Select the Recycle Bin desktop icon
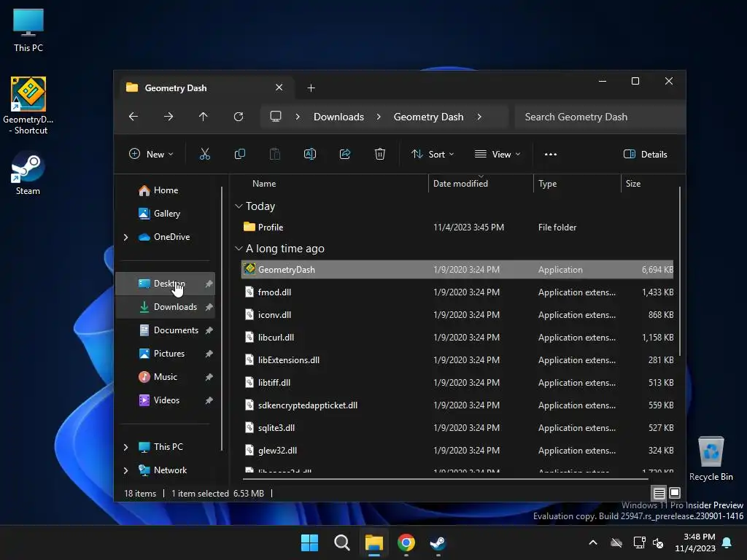The image size is (747, 560). [x=711, y=458]
